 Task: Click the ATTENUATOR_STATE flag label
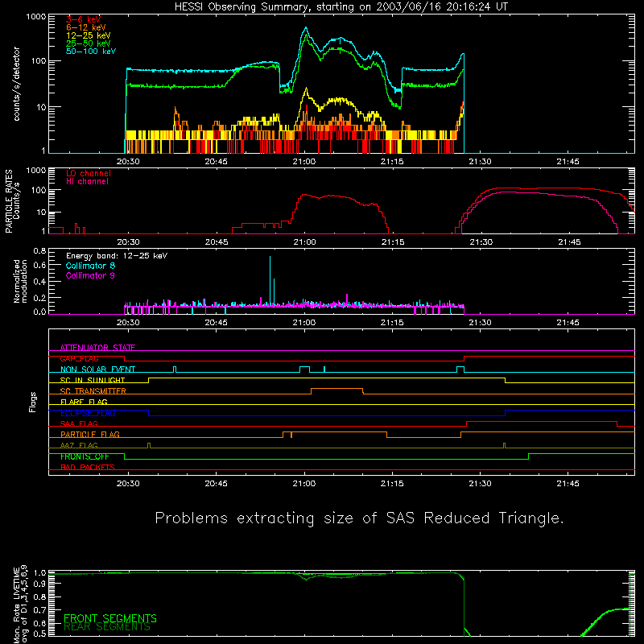pos(97,348)
